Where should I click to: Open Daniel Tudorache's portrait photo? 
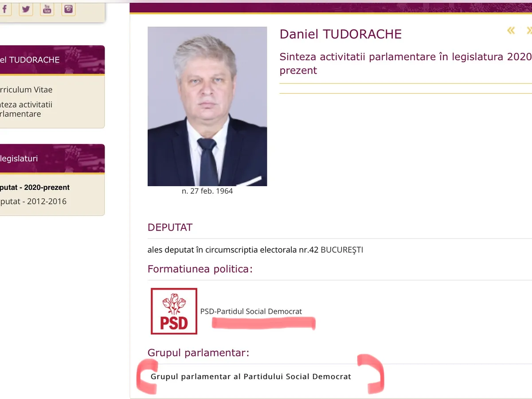pos(207,106)
